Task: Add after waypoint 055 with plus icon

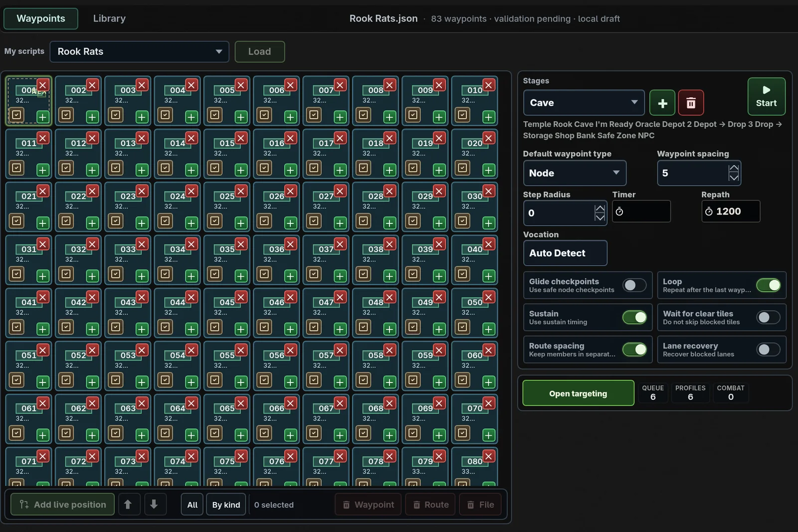Action: pyautogui.click(x=241, y=382)
